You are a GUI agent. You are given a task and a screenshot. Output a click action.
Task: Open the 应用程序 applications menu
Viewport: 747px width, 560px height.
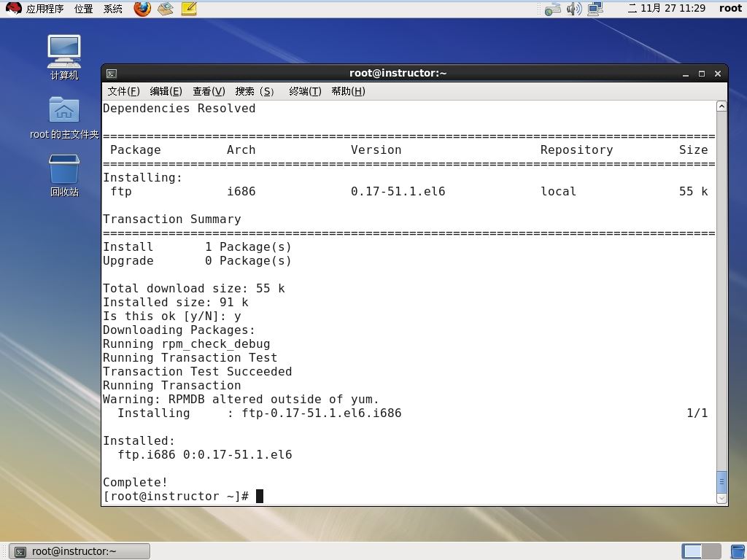tap(44, 9)
